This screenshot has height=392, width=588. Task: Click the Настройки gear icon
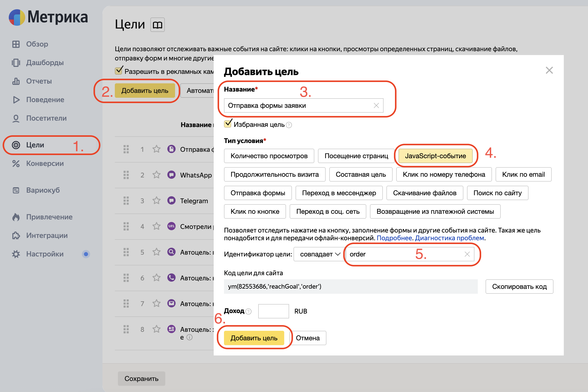pyautogui.click(x=16, y=254)
